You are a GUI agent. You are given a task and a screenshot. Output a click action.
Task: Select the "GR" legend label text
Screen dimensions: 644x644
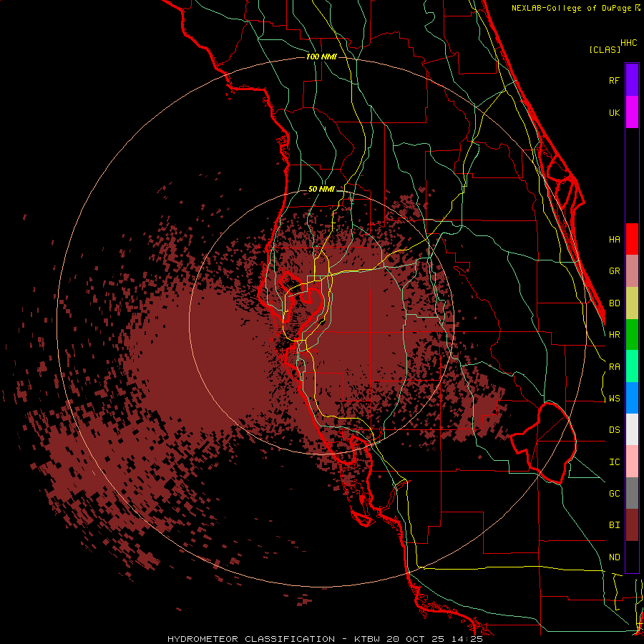pyautogui.click(x=614, y=271)
